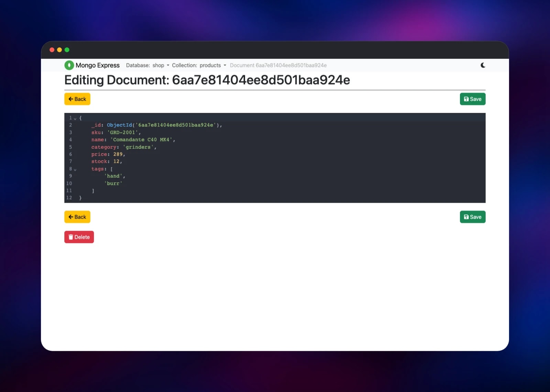Viewport: 550px width, 392px height.
Task: Click the 'hand' tag entry
Action: coord(113,176)
